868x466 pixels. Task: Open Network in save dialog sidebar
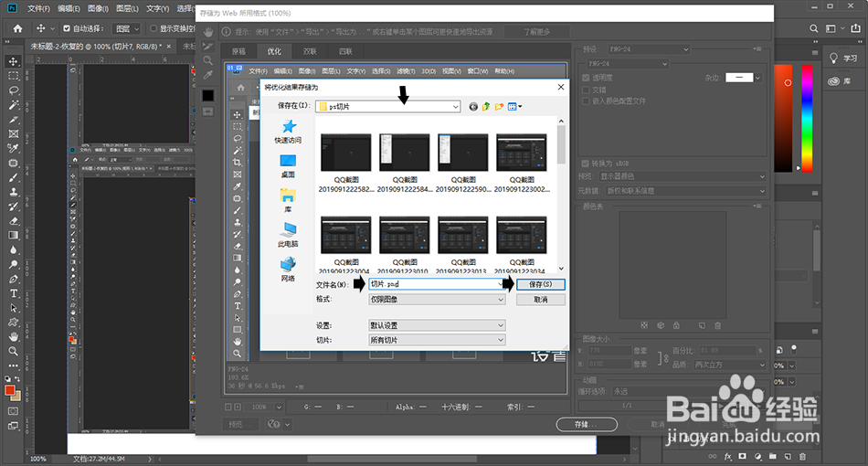point(288,269)
